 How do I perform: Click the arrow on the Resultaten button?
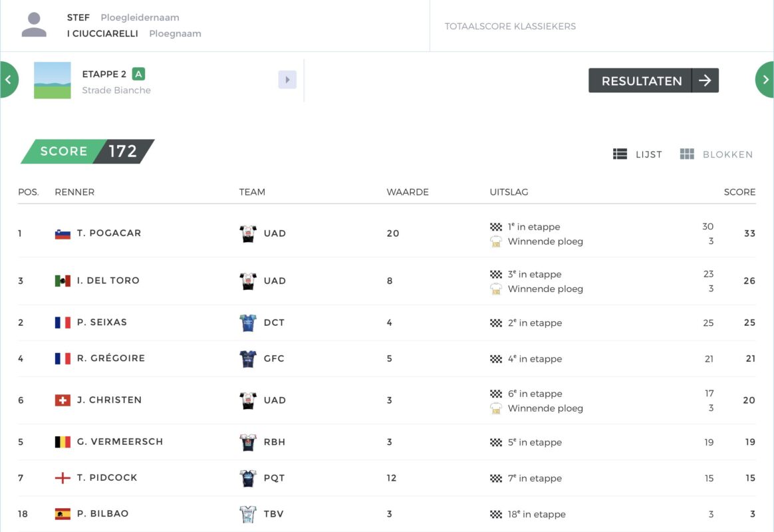point(705,80)
